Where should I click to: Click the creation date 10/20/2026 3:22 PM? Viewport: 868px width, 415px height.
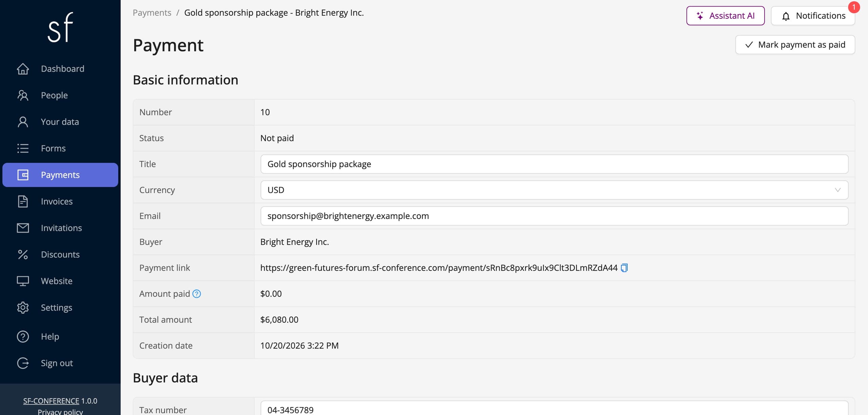pos(299,345)
